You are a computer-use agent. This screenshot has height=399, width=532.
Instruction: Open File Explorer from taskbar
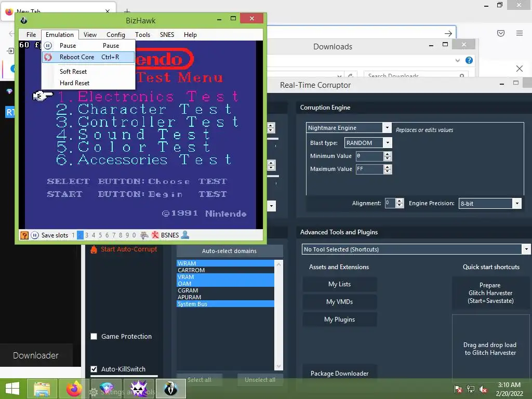tap(42, 389)
